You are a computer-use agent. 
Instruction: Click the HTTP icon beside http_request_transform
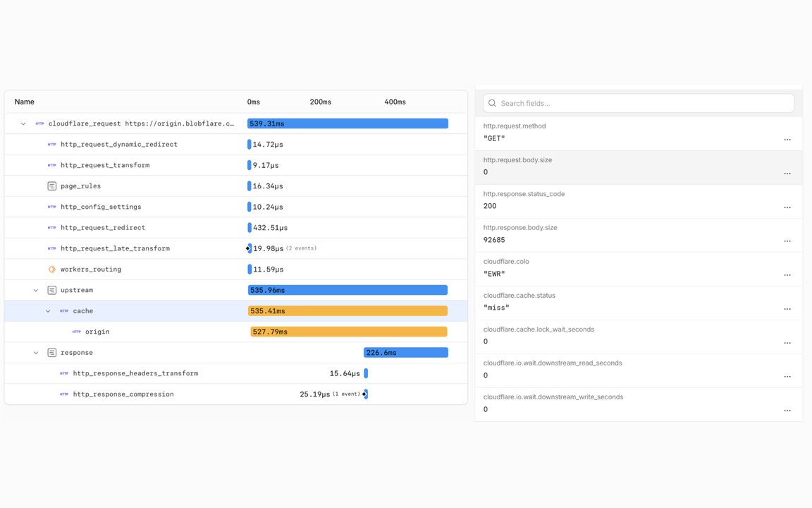51,165
